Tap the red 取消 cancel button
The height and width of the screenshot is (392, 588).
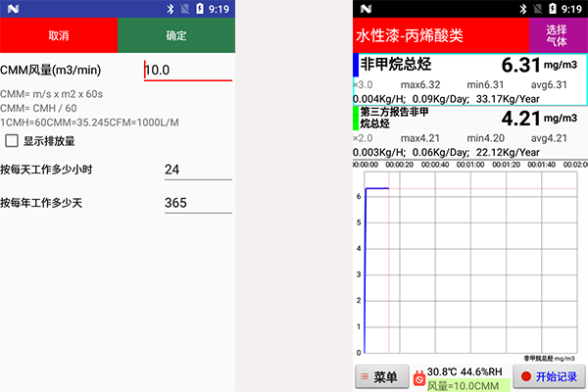coord(58,35)
